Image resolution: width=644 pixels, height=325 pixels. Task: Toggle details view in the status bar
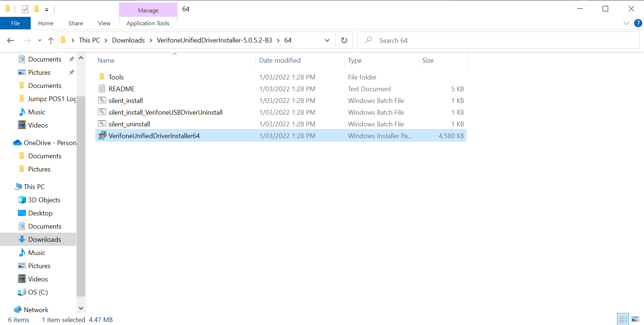(623, 319)
